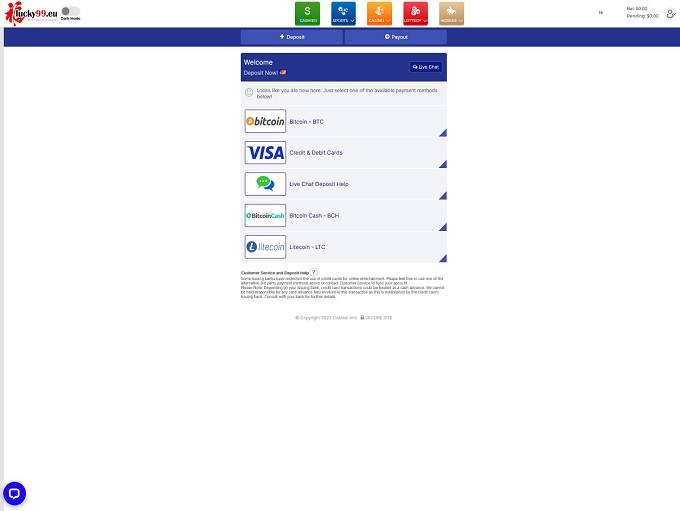Toggle the Dark Mode switch
This screenshot has width=680, height=511.
pyautogui.click(x=71, y=11)
